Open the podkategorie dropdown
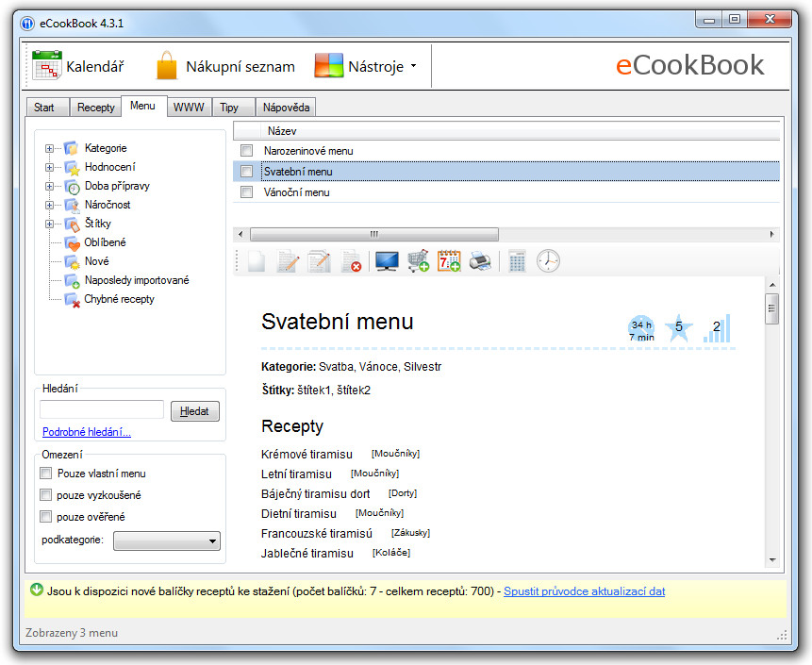The height and width of the screenshot is (665, 812). pyautogui.click(x=167, y=540)
